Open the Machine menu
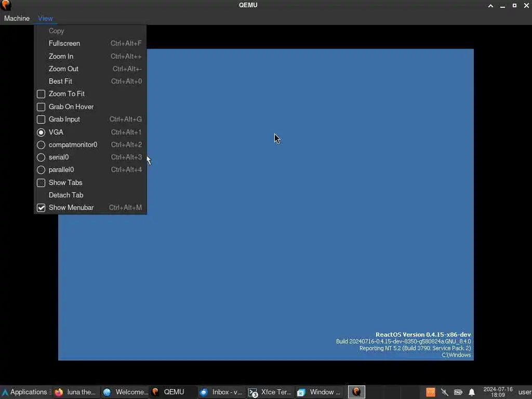 (17, 18)
